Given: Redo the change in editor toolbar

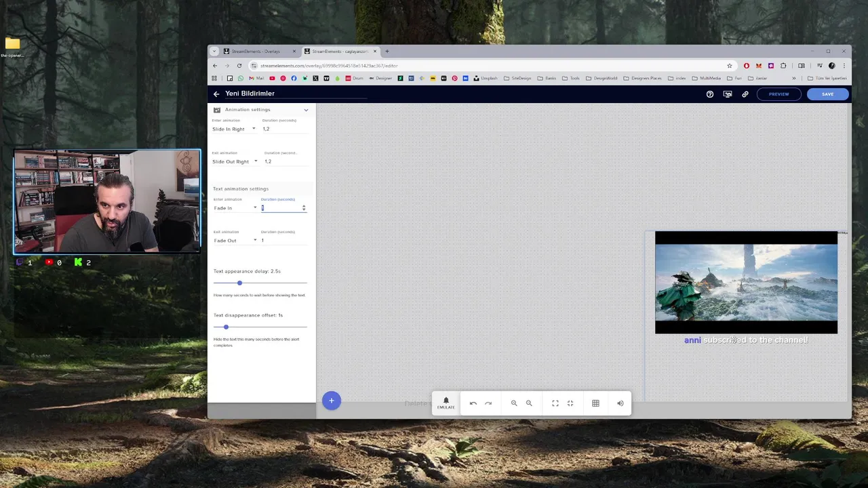Looking at the screenshot, I should (488, 403).
